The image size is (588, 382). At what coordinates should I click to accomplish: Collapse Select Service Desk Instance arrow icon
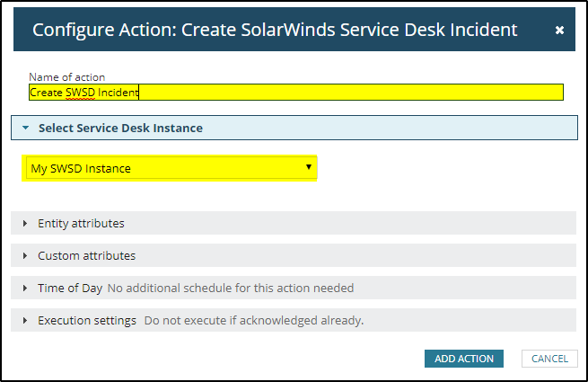(x=26, y=129)
